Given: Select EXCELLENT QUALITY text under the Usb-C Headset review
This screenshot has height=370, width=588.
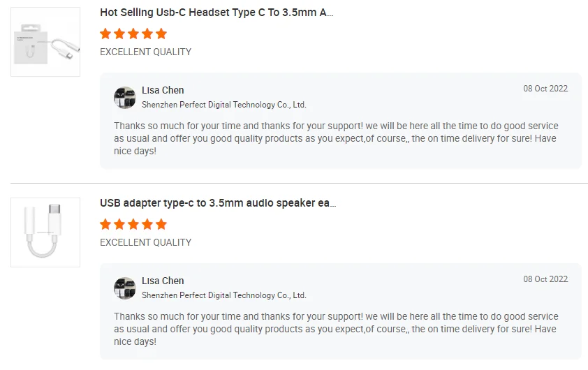Looking at the screenshot, I should click(145, 52).
